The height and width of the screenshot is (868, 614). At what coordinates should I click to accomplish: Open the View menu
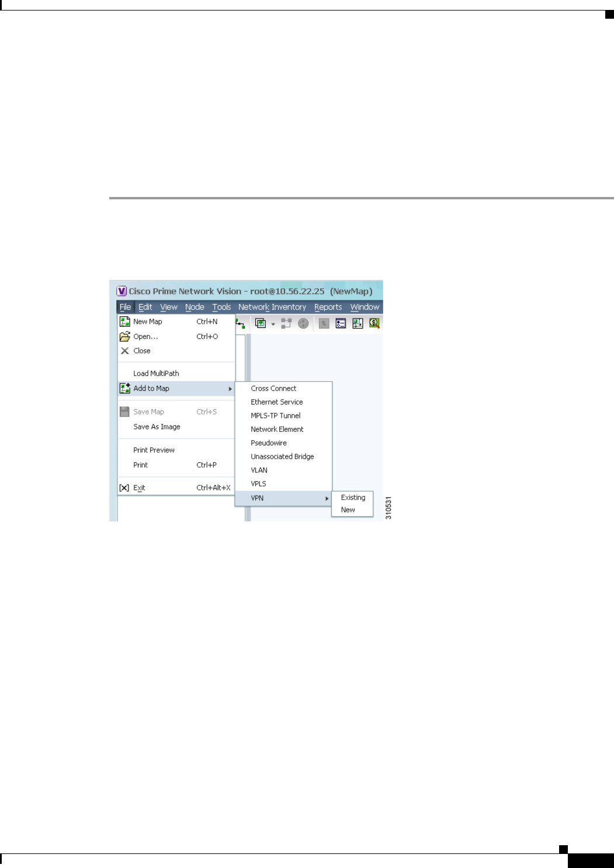pyautogui.click(x=169, y=307)
